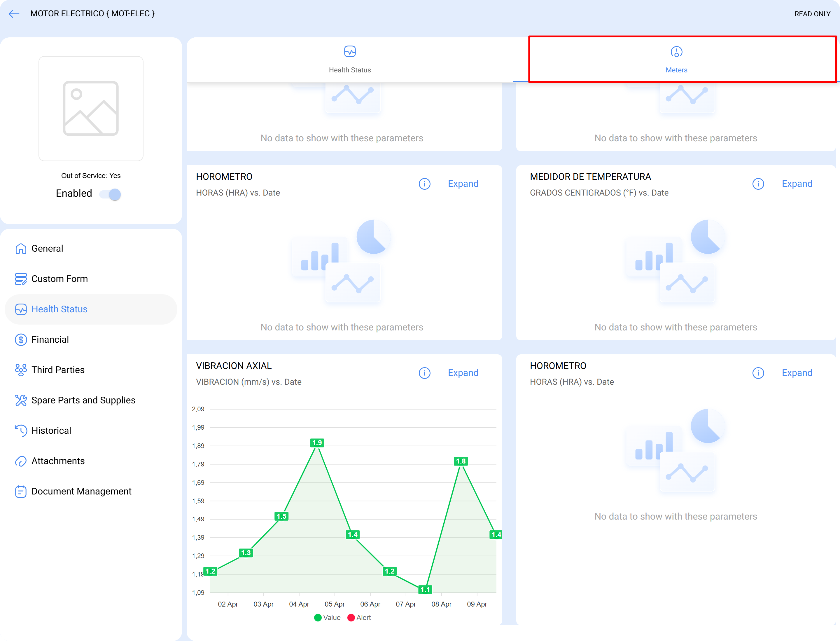Click the asset image placeholder thumbnail
The width and height of the screenshot is (840, 641).
tap(91, 109)
